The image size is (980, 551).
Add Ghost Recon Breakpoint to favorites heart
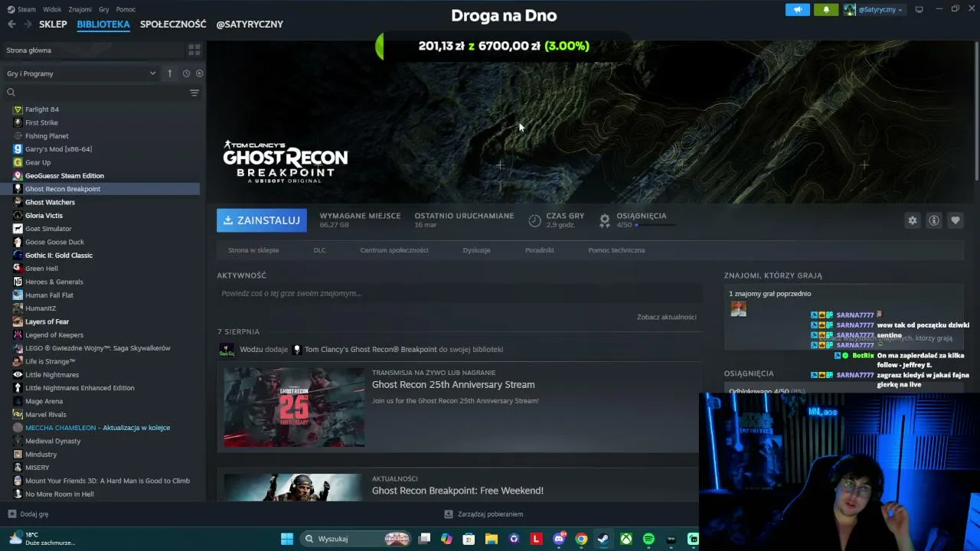[955, 220]
